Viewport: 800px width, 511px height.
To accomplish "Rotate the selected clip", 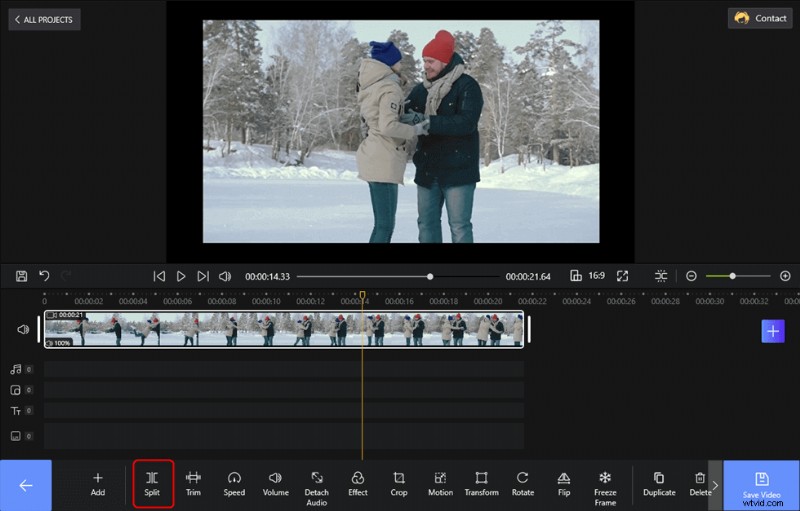I will pyautogui.click(x=522, y=484).
